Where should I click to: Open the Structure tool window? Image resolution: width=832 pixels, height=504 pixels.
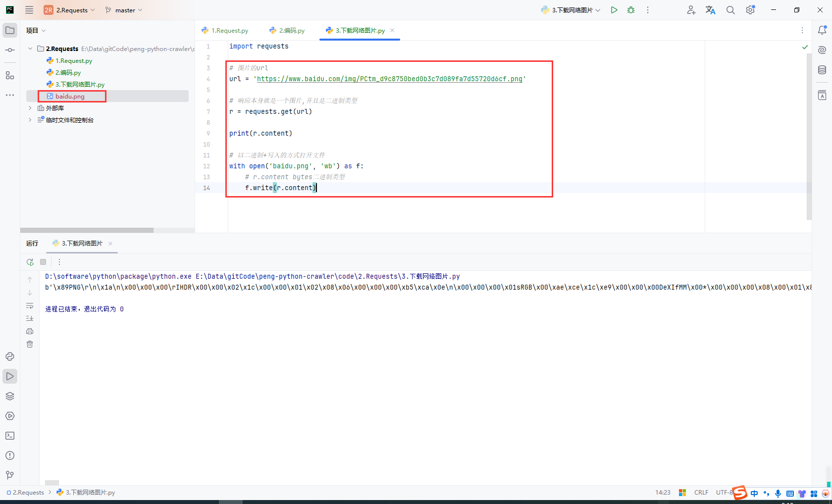10,75
